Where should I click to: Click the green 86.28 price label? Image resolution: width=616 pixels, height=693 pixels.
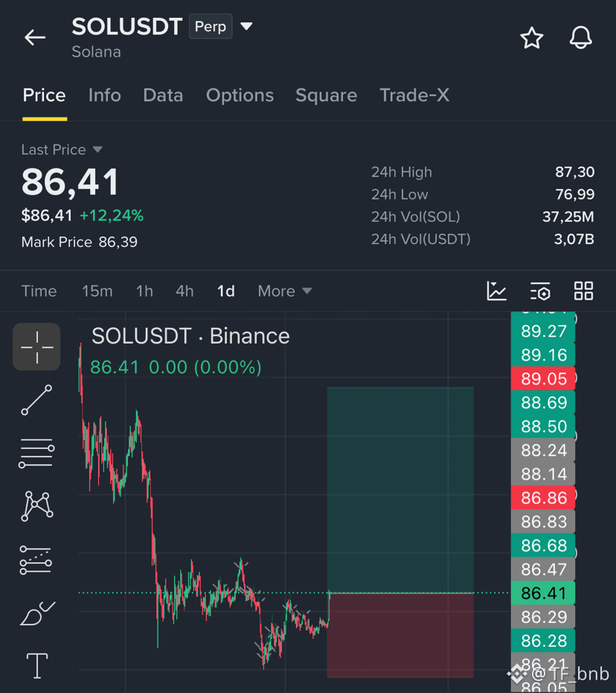[543, 641]
